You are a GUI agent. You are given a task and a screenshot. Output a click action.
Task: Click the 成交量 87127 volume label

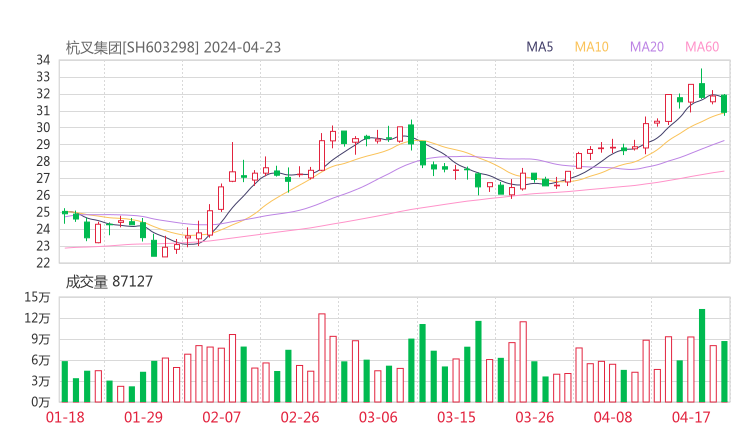[x=109, y=282]
